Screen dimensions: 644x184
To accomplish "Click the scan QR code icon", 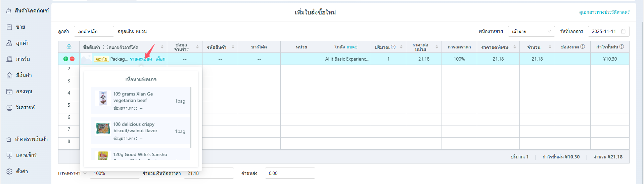I will (105, 47).
